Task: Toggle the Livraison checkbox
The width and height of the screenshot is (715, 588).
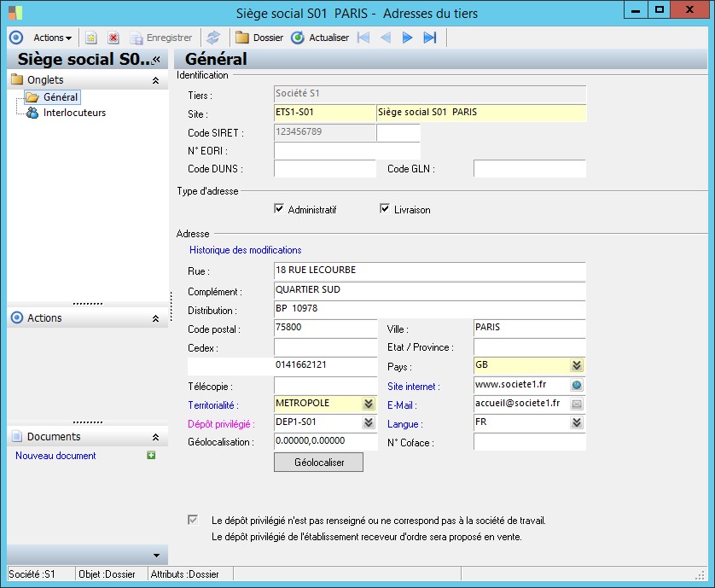Action: (385, 209)
